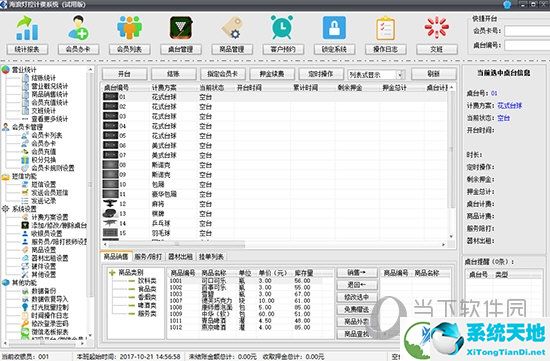Open 数据备份 in the sidebar
Image resolution: width=550 pixels, height=361 pixels.
point(43,291)
